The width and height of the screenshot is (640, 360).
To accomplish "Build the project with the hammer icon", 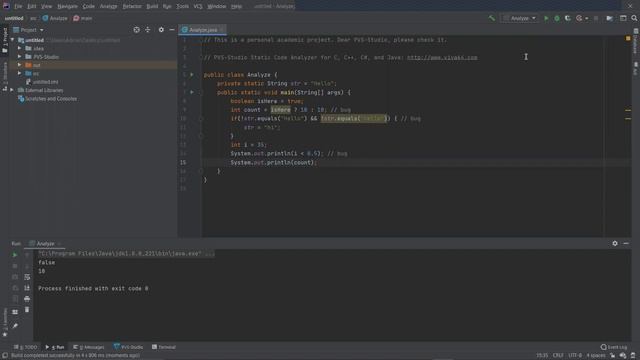I will point(492,18).
